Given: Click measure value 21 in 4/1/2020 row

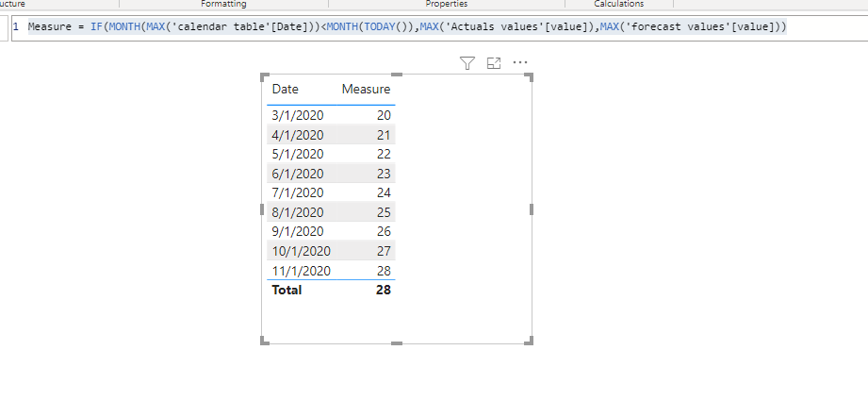Looking at the screenshot, I should 384,135.
